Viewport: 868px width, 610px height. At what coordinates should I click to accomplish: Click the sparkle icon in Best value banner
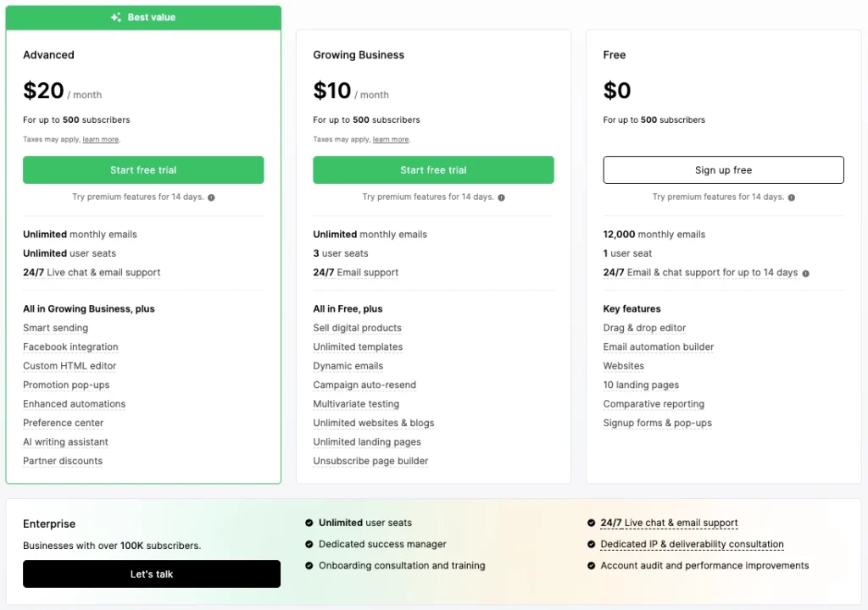[115, 17]
